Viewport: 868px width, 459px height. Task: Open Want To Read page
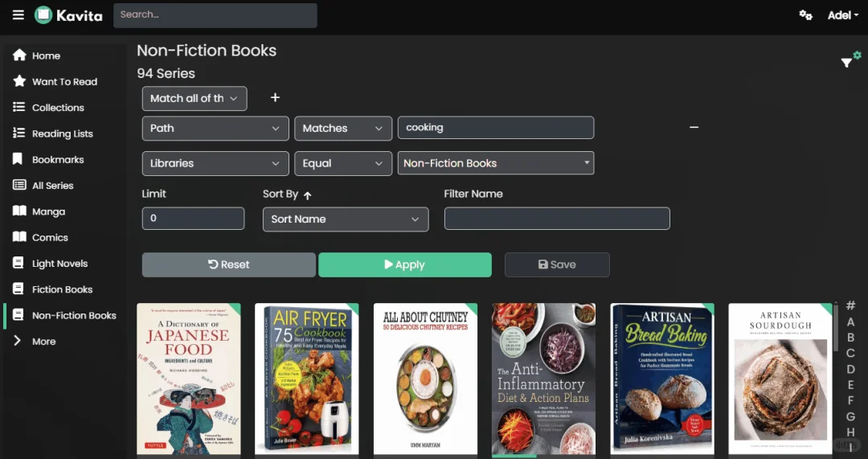[x=63, y=81]
